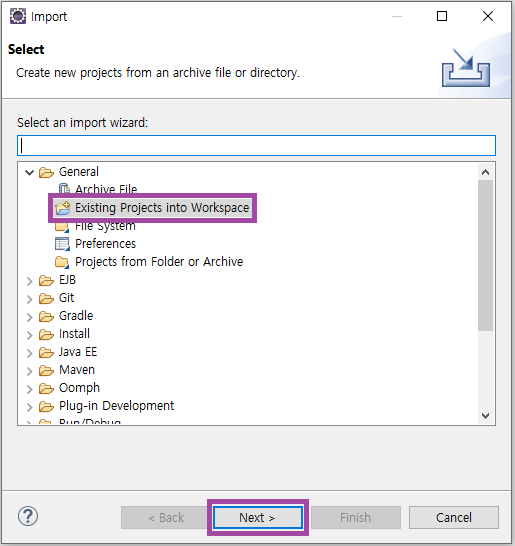Viewport: 515px width, 546px height.
Task: Select the Java EE label
Action: tap(78, 352)
